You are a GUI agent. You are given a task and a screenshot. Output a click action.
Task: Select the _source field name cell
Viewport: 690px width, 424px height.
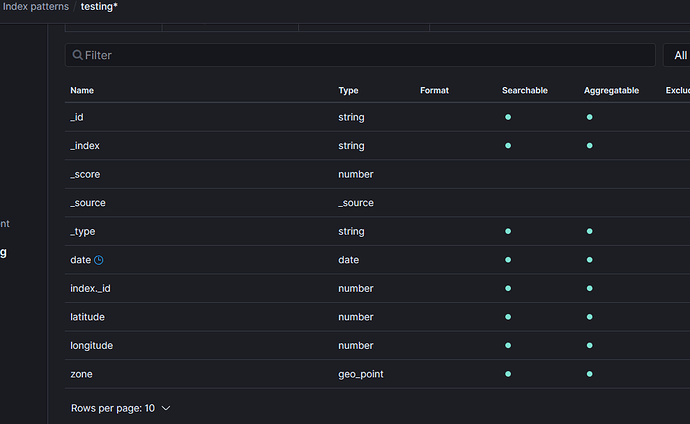tap(88, 203)
